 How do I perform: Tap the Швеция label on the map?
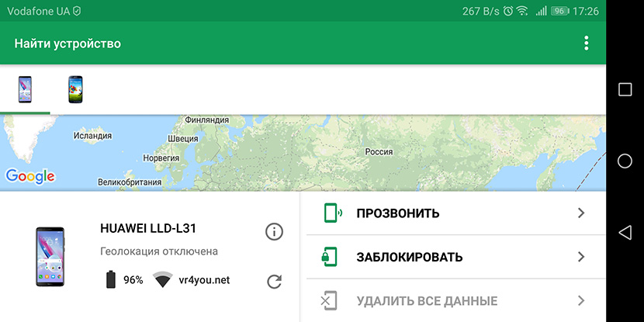(x=183, y=139)
